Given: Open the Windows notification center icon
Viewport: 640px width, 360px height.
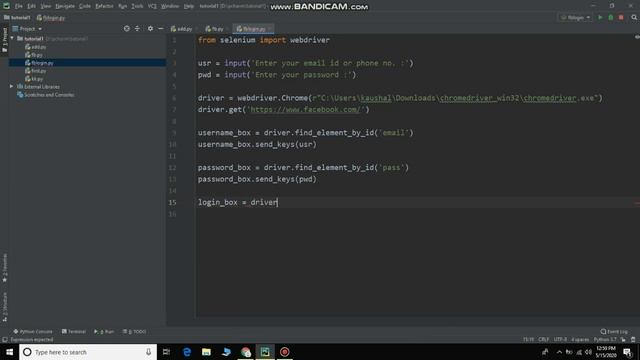Looking at the screenshot, I should click(x=627, y=352).
